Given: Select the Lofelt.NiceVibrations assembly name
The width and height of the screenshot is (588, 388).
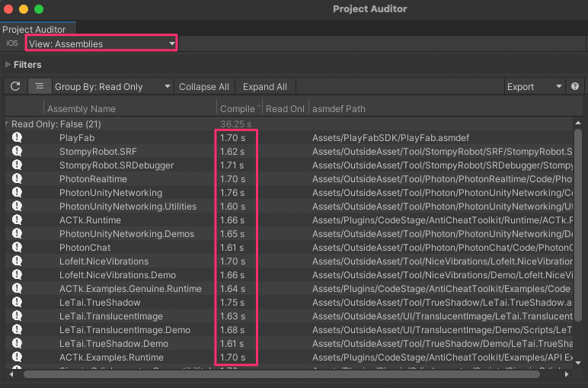Looking at the screenshot, I should coord(104,261).
